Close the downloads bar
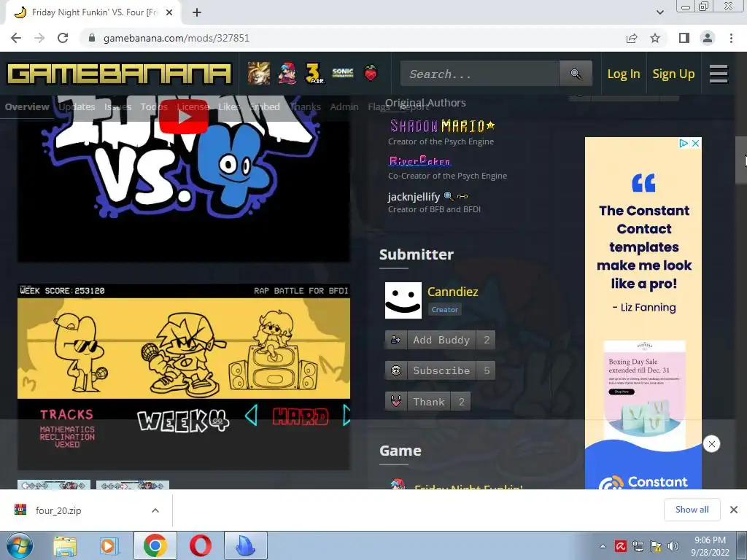This screenshot has width=747, height=560. (734, 510)
